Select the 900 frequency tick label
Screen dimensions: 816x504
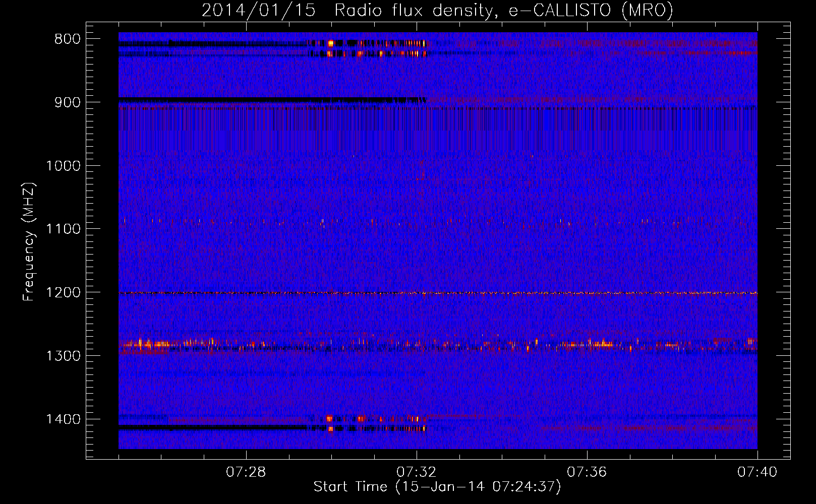point(67,102)
